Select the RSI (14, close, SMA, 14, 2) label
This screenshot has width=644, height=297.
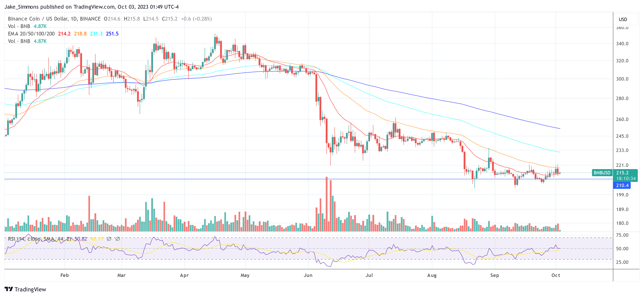[x=39, y=239]
